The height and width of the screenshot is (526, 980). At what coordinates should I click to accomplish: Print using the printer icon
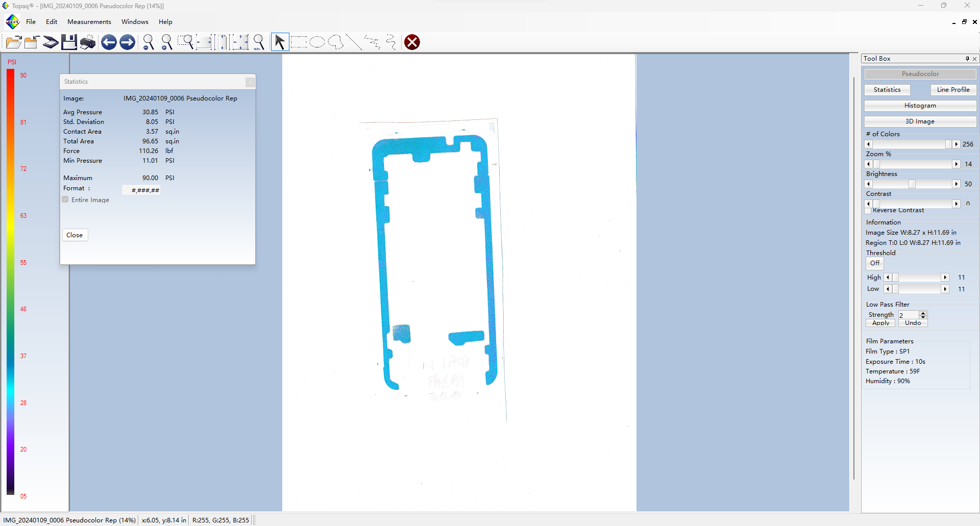[88, 42]
